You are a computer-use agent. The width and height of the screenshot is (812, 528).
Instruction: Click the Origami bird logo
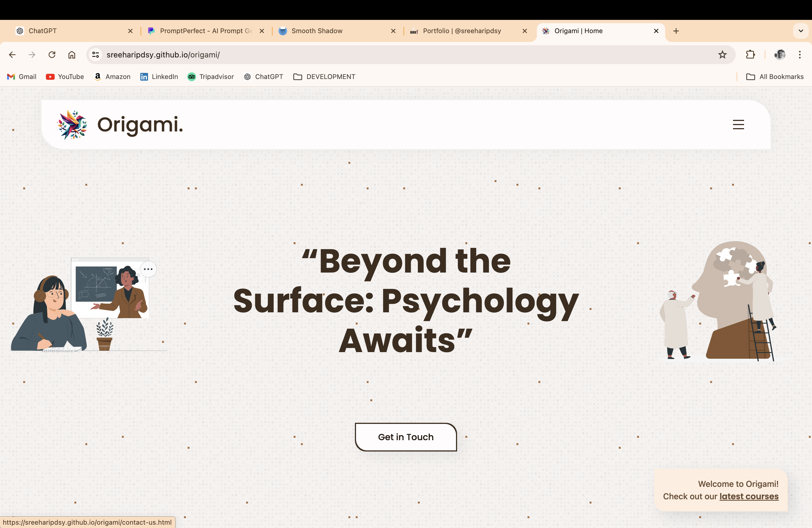click(72, 125)
